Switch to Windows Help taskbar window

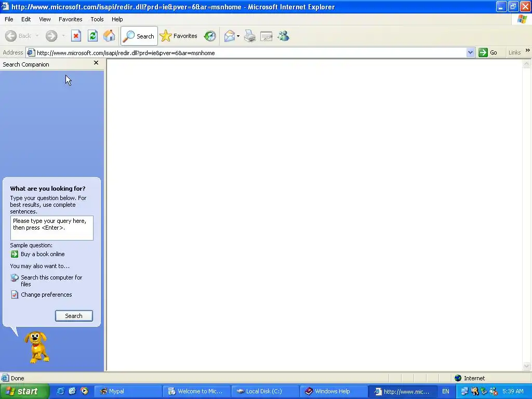tap(334, 392)
